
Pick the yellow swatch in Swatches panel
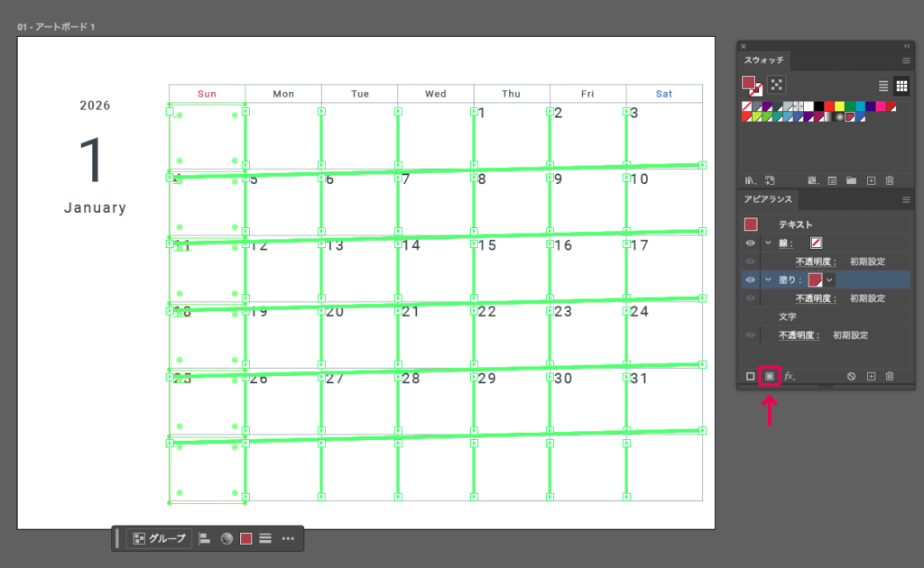click(x=839, y=106)
